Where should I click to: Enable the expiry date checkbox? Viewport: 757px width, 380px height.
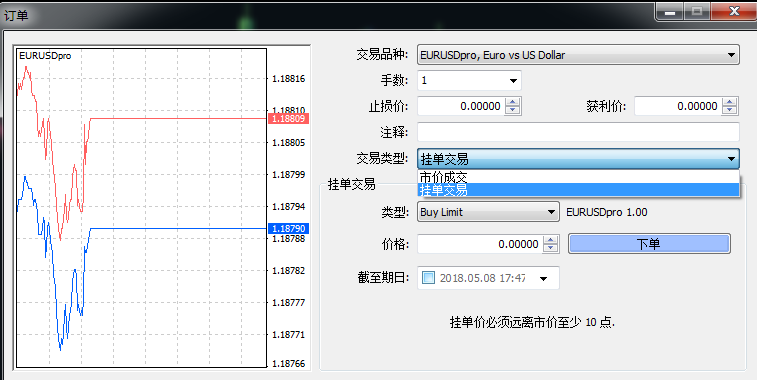coord(428,278)
